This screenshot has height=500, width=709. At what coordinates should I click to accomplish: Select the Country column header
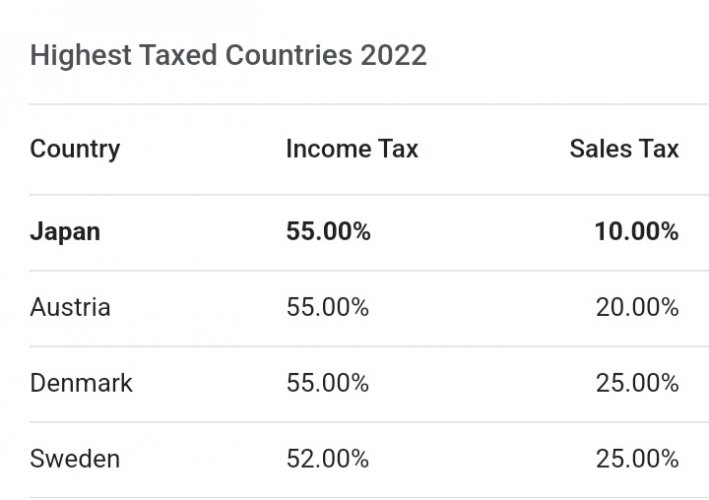click(x=75, y=149)
